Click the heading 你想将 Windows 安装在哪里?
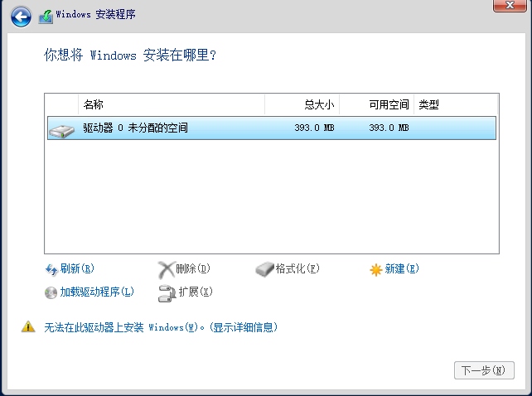 (x=130, y=55)
